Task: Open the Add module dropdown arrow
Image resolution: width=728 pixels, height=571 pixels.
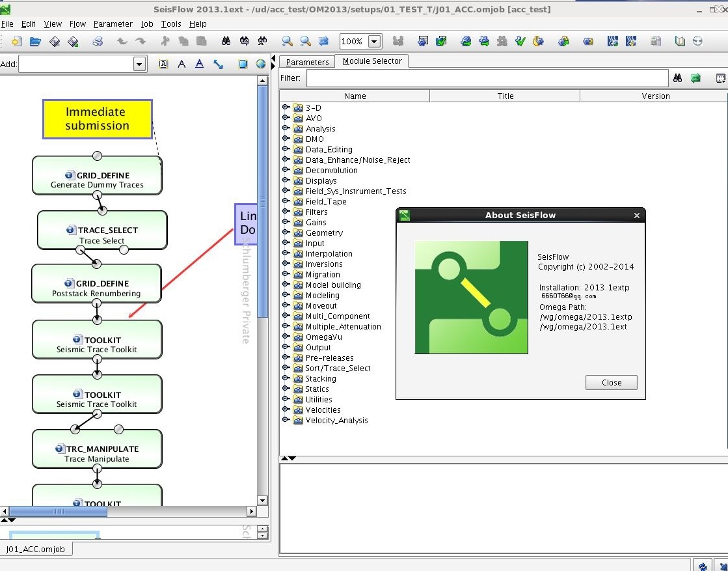Action: click(139, 64)
